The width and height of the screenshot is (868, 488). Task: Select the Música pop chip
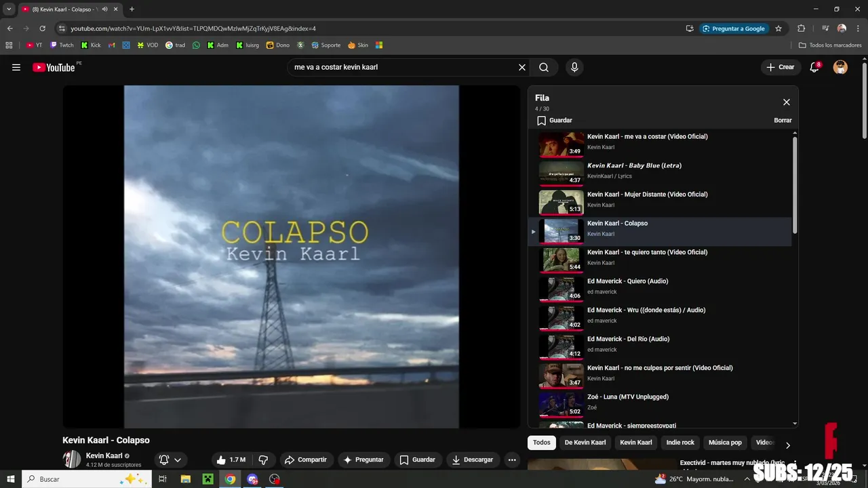point(725,443)
